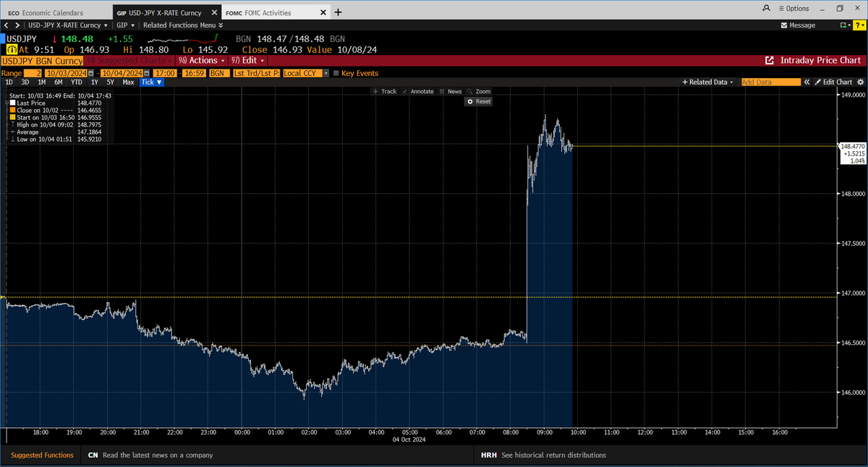Select the Track crosshair tool
This screenshot has width=868, height=467.
pos(385,92)
